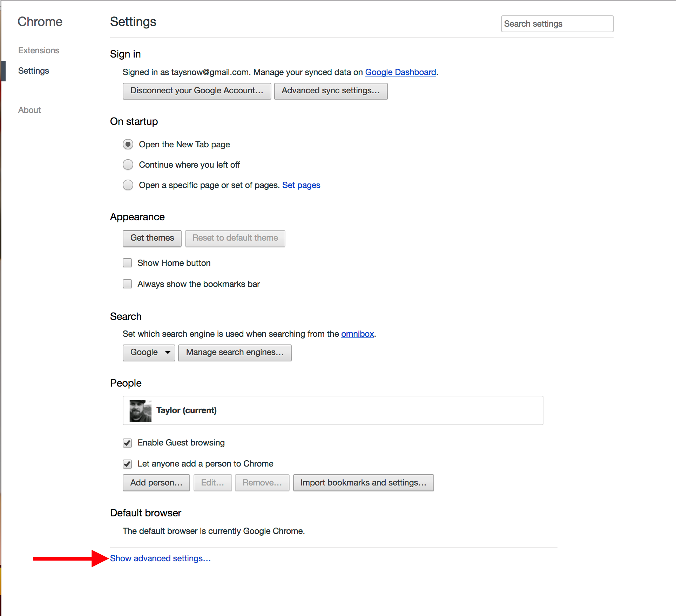Viewport: 676px width, 616px height.
Task: Click the Default browser heading
Action: pos(146,513)
